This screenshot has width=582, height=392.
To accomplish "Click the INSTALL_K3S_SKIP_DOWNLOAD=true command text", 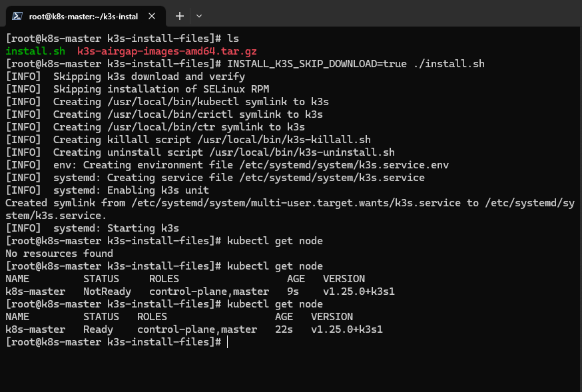I will [x=317, y=64].
